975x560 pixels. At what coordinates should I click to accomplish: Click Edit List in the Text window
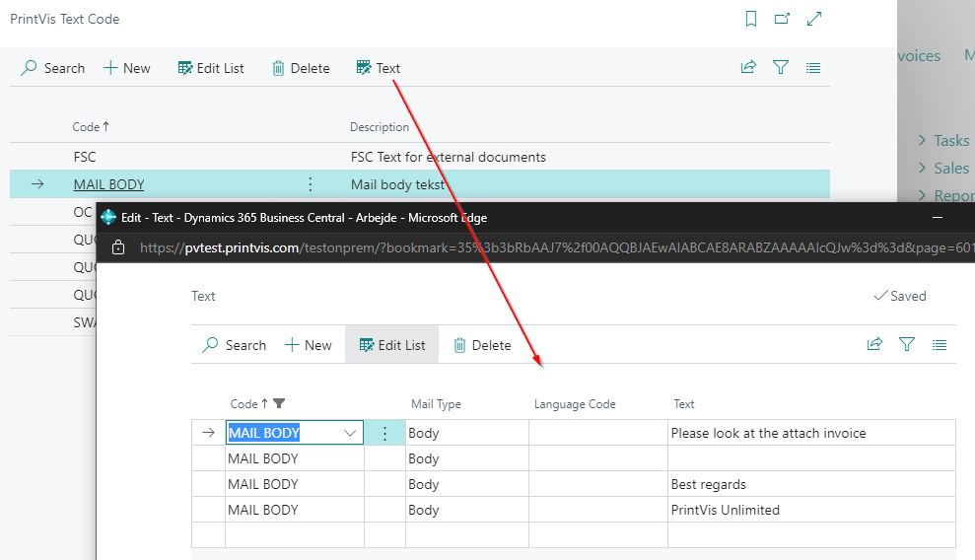[391, 345]
